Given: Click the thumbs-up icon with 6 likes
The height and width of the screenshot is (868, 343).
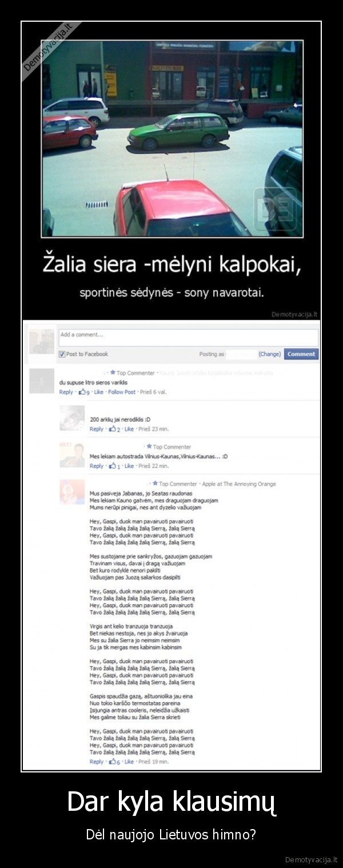Looking at the screenshot, I should [x=111, y=762].
